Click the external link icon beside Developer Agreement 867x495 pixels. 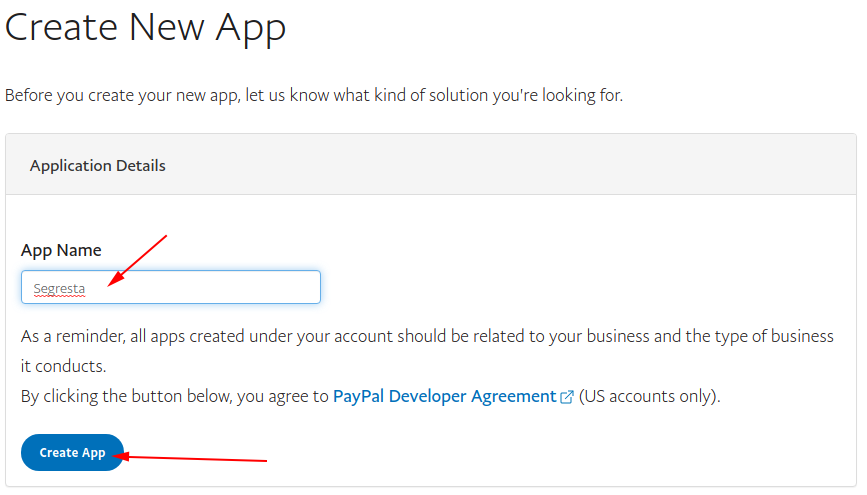(567, 397)
